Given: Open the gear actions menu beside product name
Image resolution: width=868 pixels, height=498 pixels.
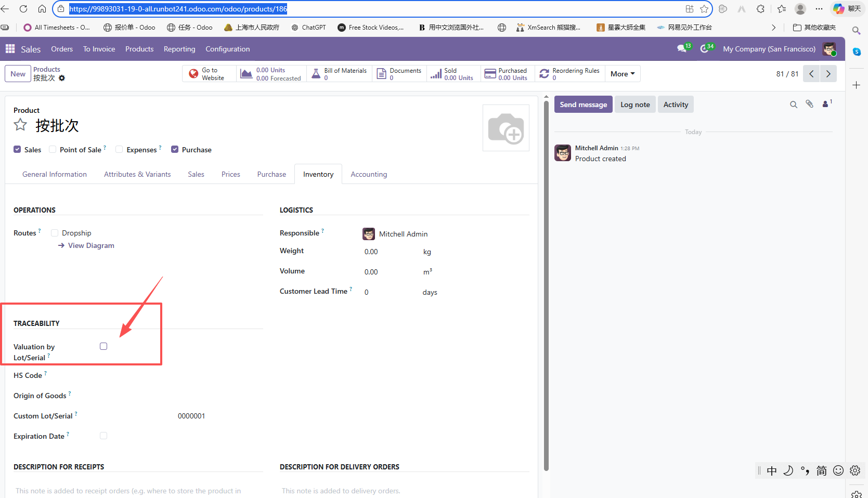Looking at the screenshot, I should click(x=62, y=78).
